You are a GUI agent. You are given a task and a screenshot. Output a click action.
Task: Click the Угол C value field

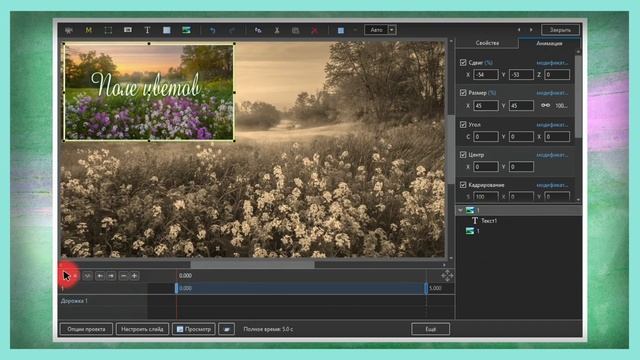(x=486, y=137)
